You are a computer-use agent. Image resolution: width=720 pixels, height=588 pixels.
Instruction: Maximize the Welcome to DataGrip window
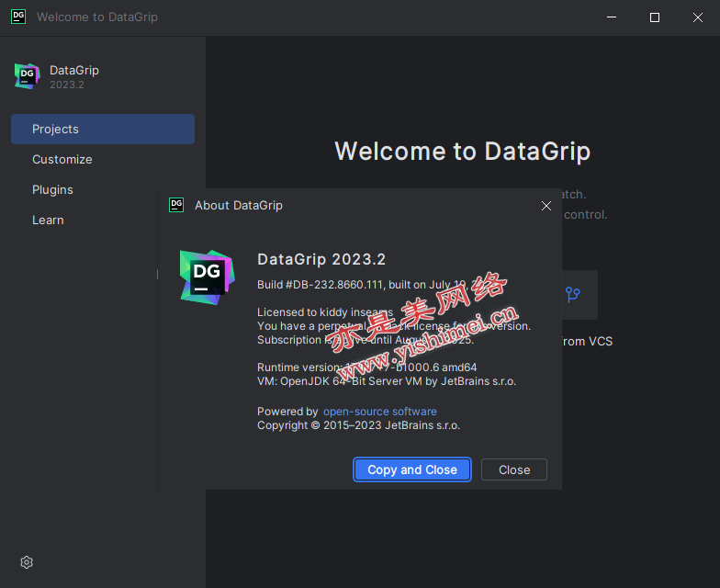(655, 17)
